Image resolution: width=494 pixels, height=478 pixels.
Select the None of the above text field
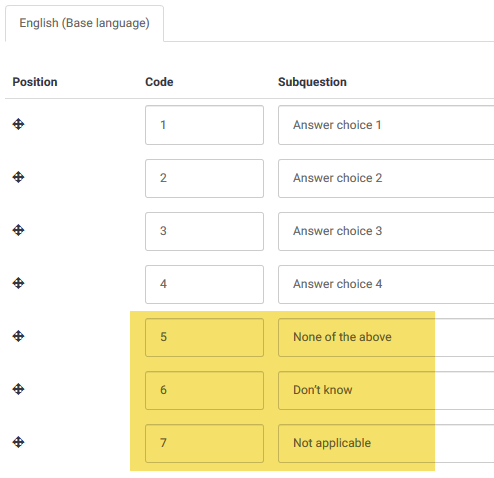click(x=386, y=337)
